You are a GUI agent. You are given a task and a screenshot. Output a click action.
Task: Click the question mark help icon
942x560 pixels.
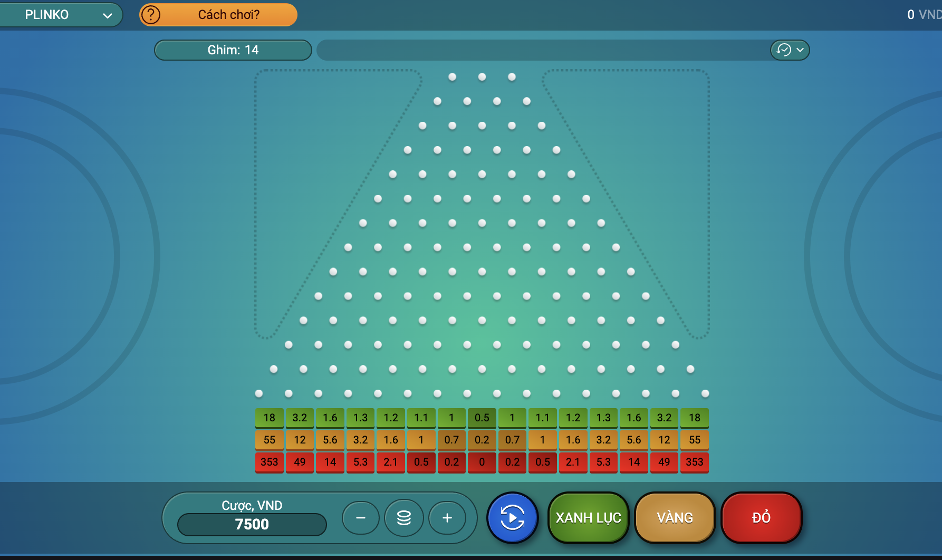coord(151,15)
